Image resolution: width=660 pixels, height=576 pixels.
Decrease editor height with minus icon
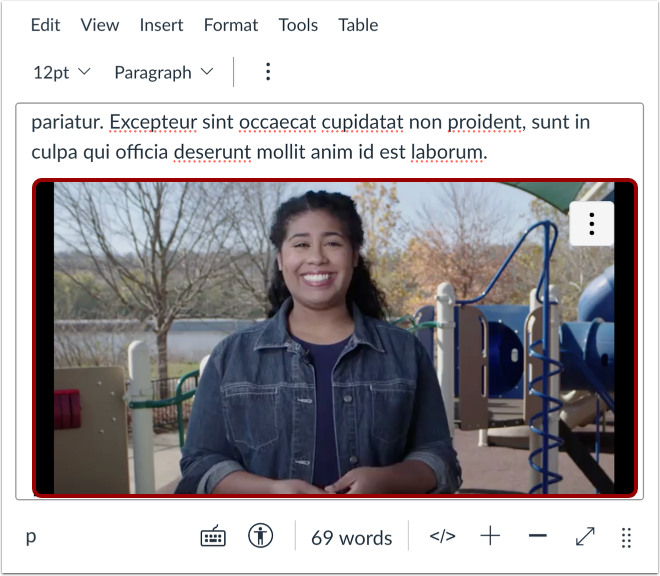click(538, 536)
